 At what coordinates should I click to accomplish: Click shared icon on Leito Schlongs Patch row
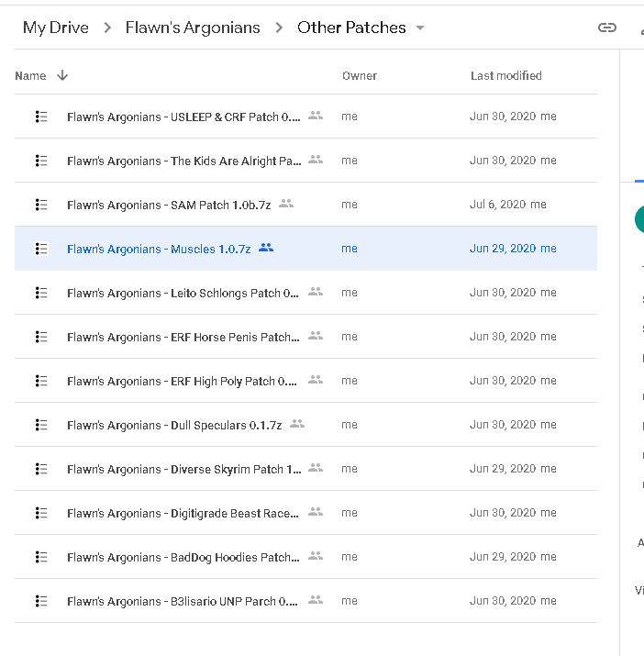316,292
